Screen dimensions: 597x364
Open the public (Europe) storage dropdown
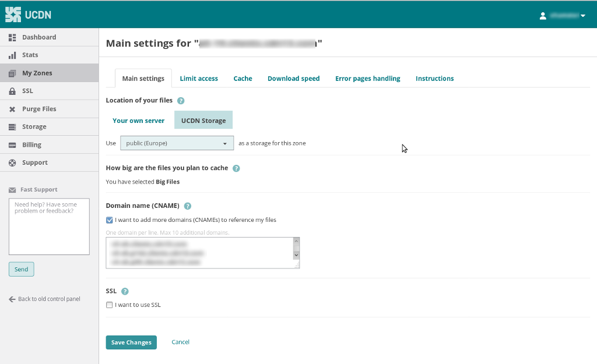[x=177, y=143]
